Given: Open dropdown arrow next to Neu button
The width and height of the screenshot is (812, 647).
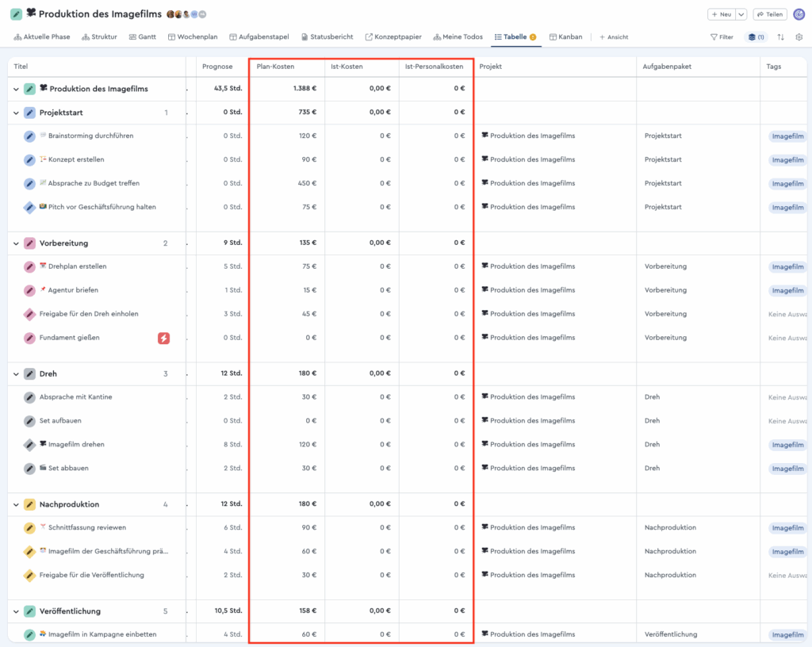Looking at the screenshot, I should (741, 14).
